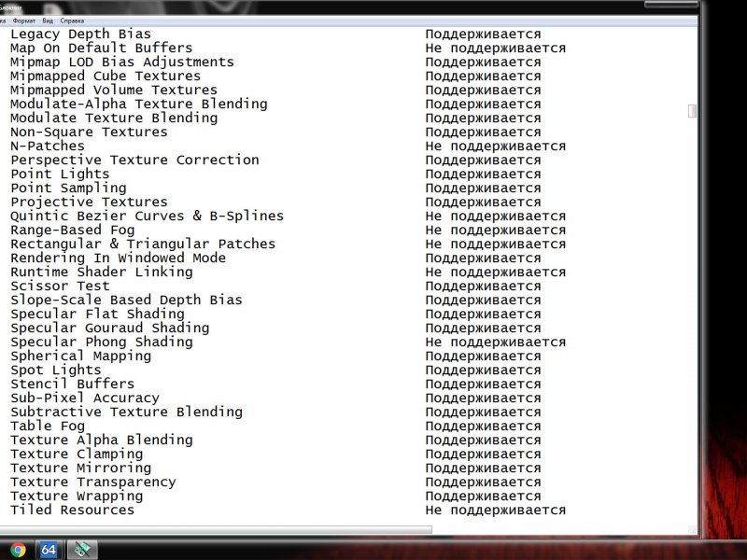Screen dimensions: 747x560
Task: Click the Perspective Texture Correction entry
Action: (x=134, y=161)
